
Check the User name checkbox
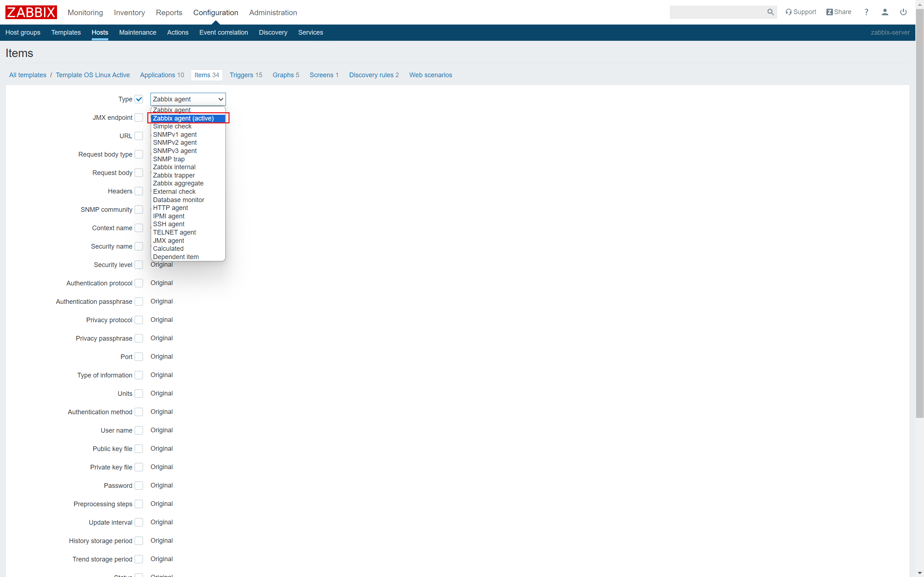coord(139,430)
